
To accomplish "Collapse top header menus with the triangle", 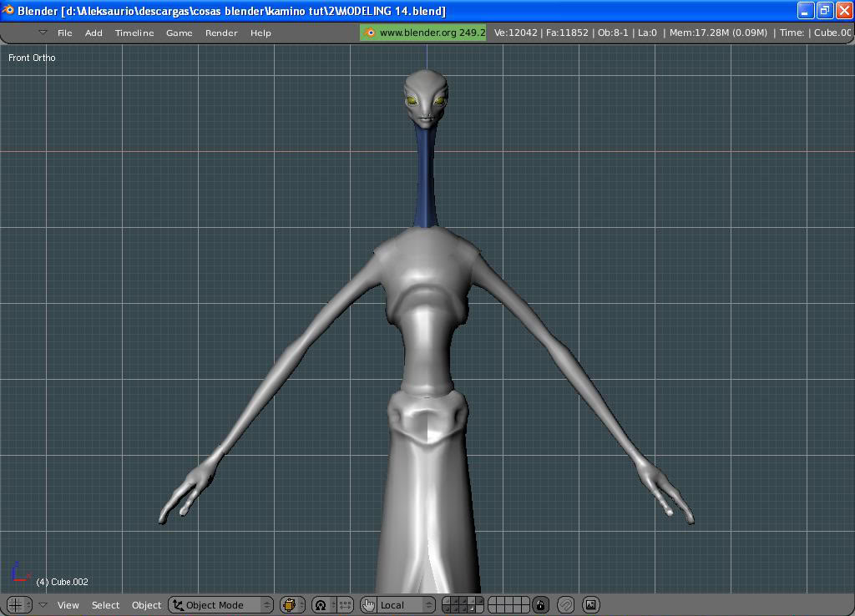I will click(43, 33).
